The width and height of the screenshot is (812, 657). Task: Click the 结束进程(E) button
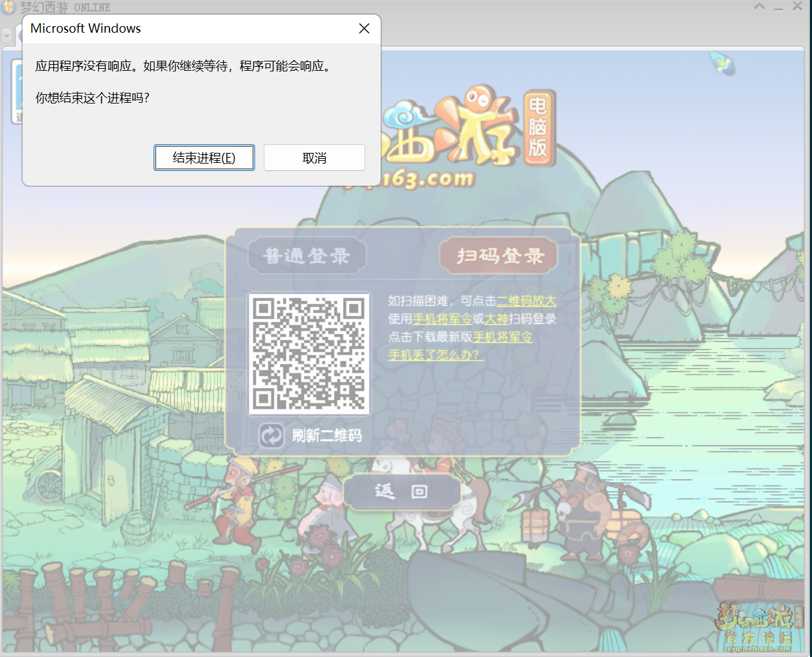[204, 158]
